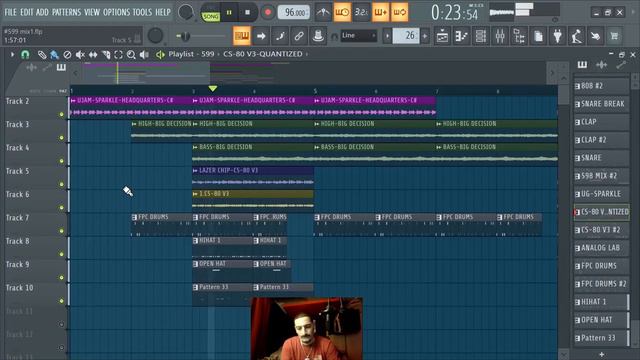Open the VIEW menu
640x360 pixels.
pyautogui.click(x=92, y=12)
